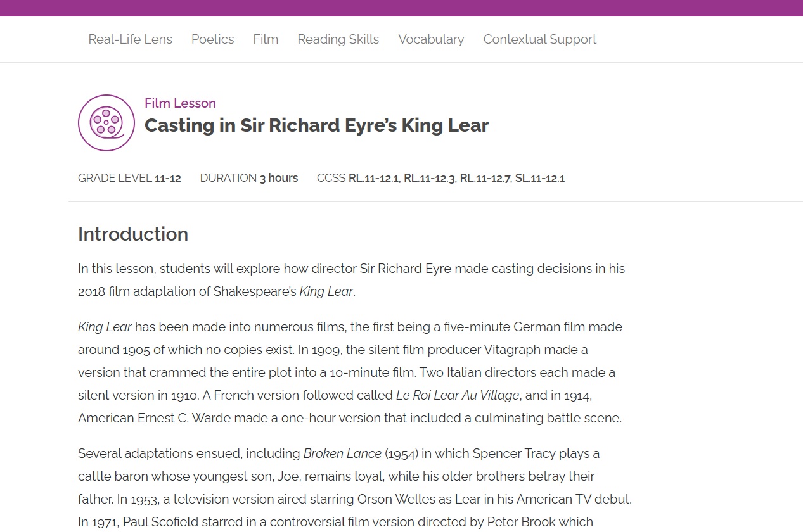Click the SL.11-12.1 standard code
The height and width of the screenshot is (532, 803).
[540, 178]
